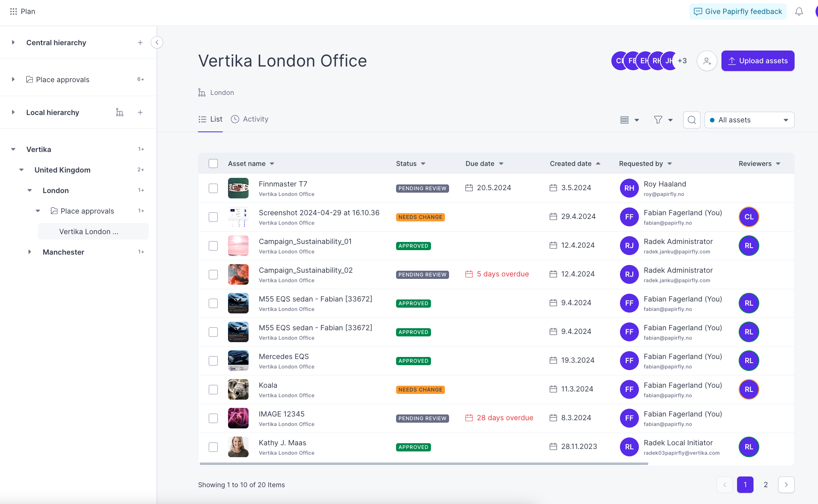This screenshot has width=818, height=504.
Task: Click RH avatar for Roy Haaland
Action: tap(629, 188)
